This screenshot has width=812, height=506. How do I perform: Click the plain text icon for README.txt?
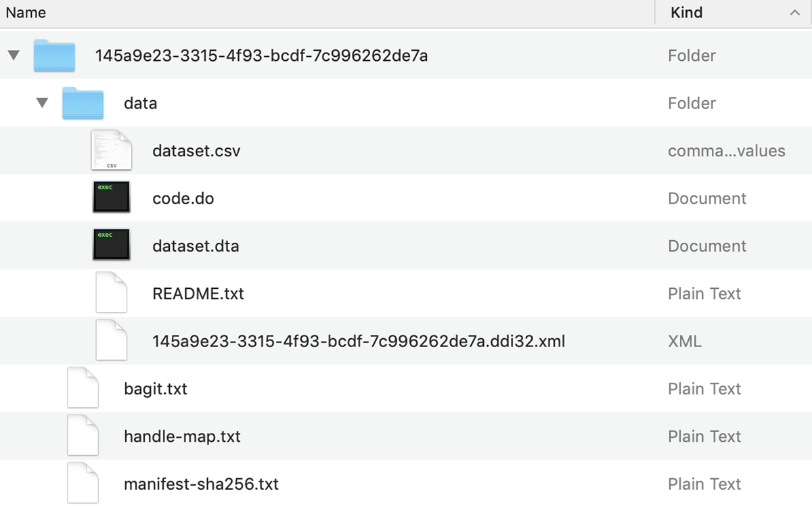111,293
